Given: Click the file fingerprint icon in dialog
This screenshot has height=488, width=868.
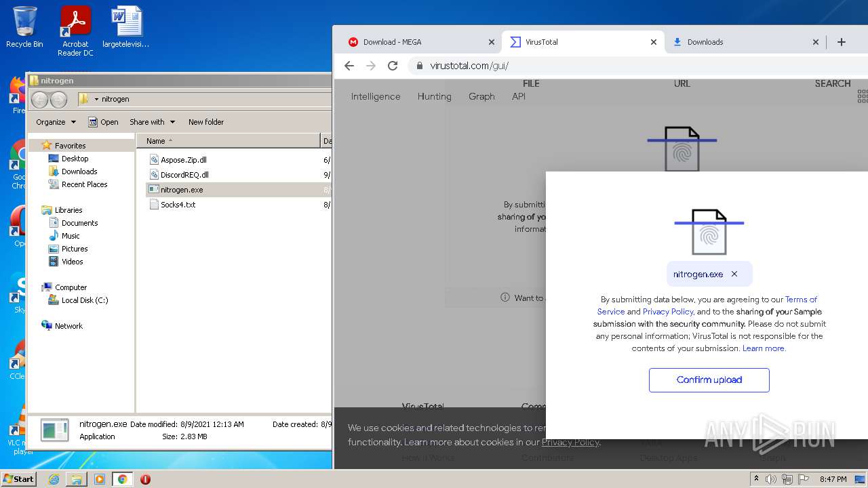Looking at the screenshot, I should click(x=709, y=231).
